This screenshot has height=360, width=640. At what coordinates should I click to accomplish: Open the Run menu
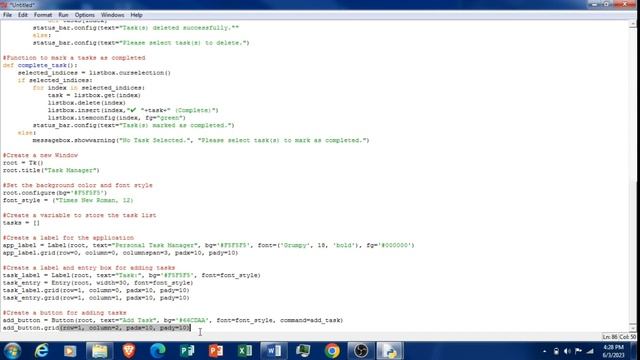(63, 15)
